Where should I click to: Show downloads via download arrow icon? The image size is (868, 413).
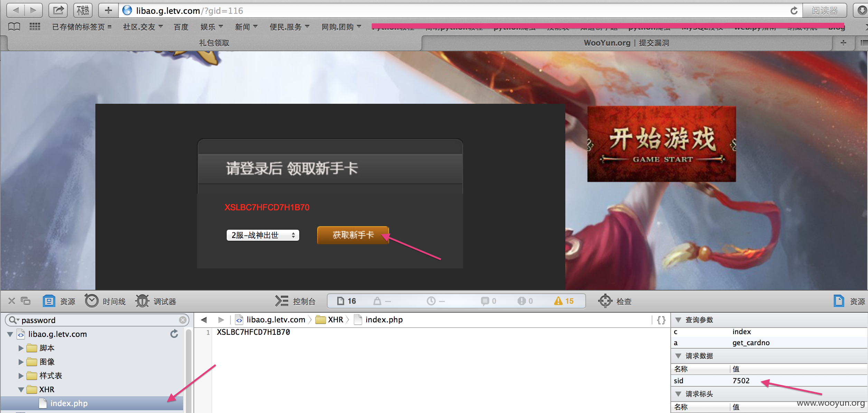click(862, 10)
